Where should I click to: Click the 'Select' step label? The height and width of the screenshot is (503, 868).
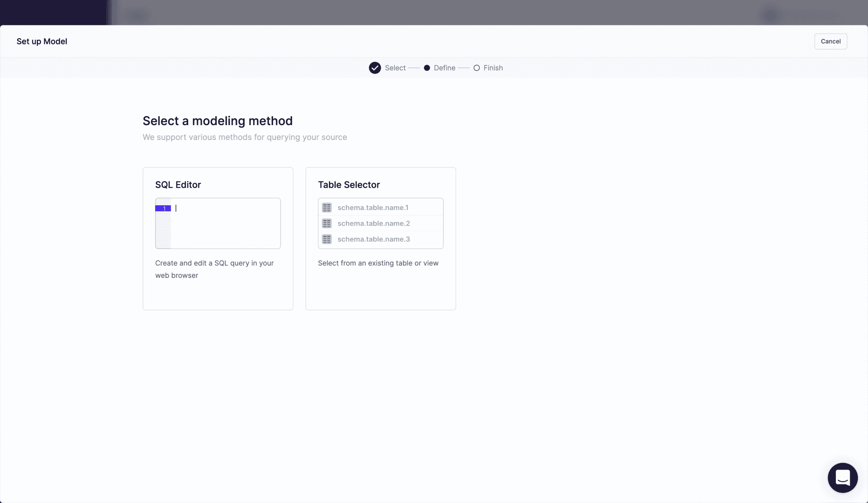(395, 68)
